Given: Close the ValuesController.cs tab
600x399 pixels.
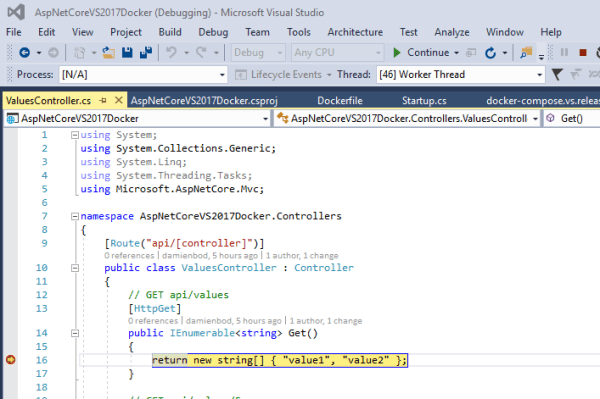Looking at the screenshot, I should coord(119,100).
